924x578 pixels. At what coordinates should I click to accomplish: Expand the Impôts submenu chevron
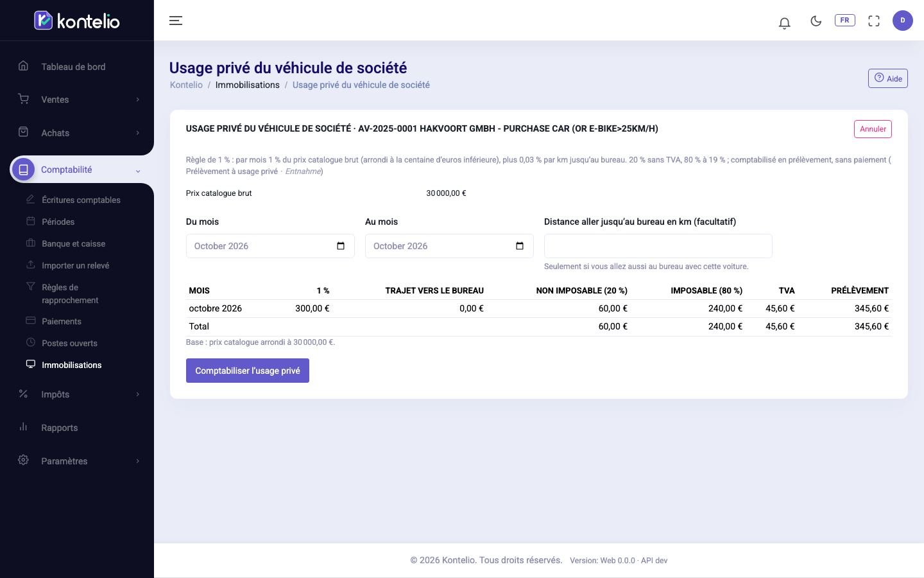[x=137, y=394]
